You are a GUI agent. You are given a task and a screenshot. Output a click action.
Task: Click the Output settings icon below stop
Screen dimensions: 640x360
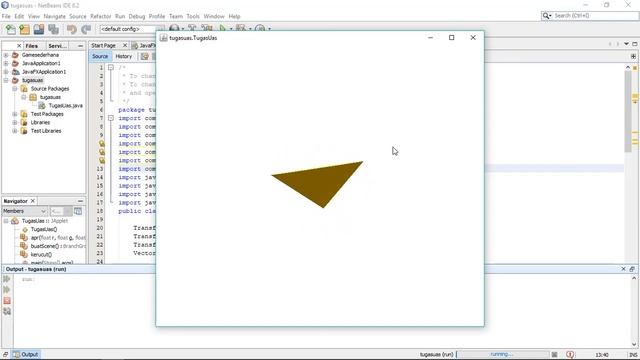tap(7, 311)
